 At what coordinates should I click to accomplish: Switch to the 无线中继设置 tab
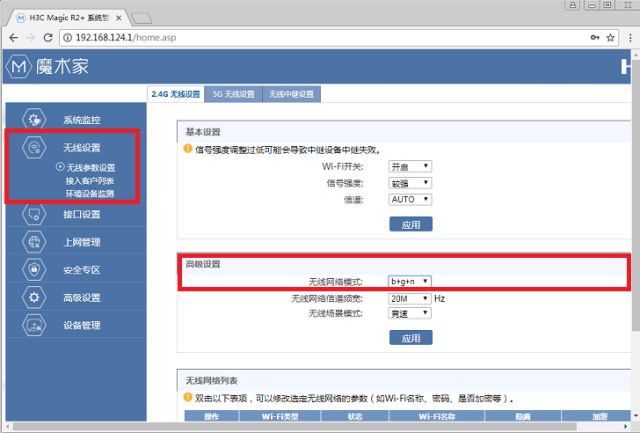pyautogui.click(x=292, y=94)
